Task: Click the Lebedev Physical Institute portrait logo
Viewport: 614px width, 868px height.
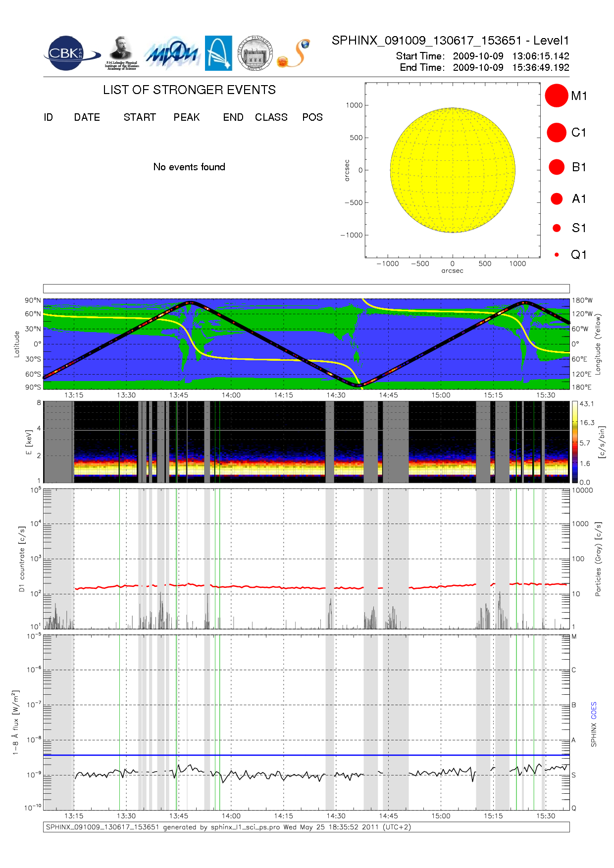Action: click(x=122, y=53)
